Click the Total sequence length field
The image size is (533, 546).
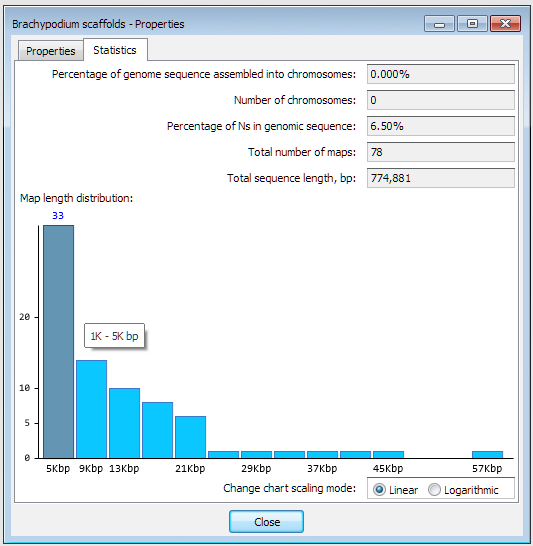(441, 178)
